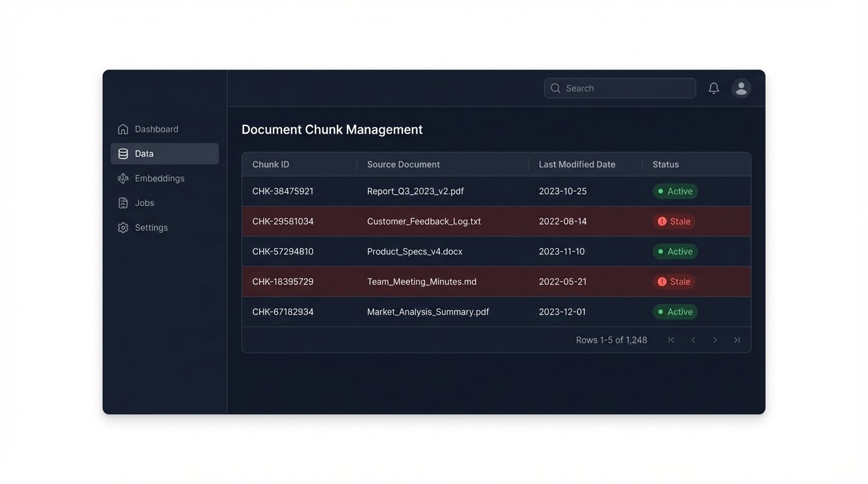
Task: Jump to the last page of rows
Action: pyautogui.click(x=737, y=340)
